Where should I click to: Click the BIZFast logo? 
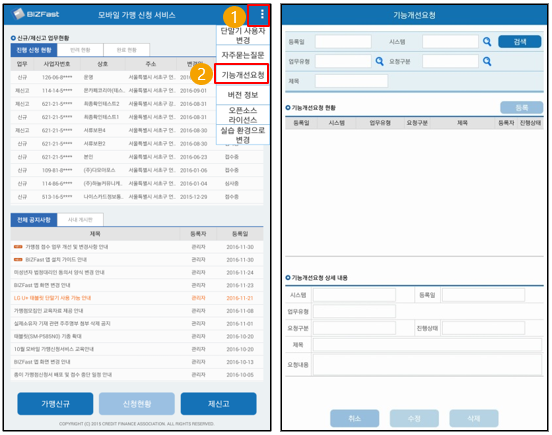pos(36,14)
